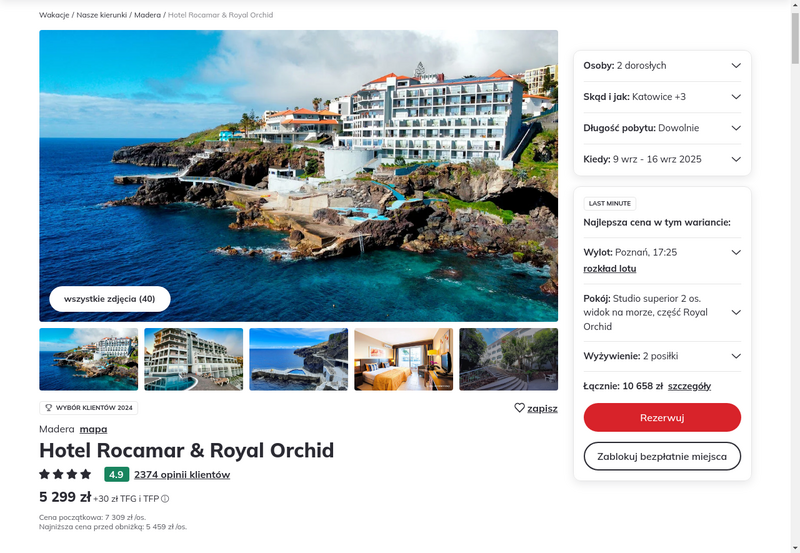Click the info icon next to TFG i TFP
800x553 pixels.
coord(165,499)
